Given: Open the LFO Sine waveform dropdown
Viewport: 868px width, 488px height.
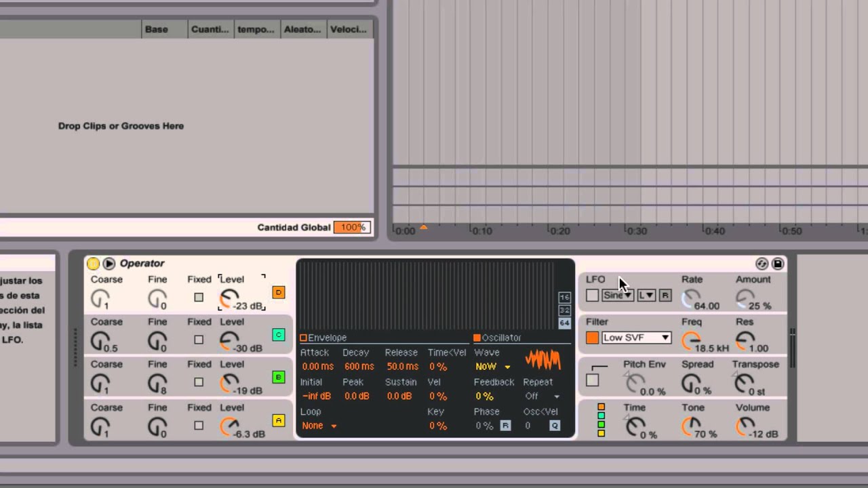Looking at the screenshot, I should point(617,296).
